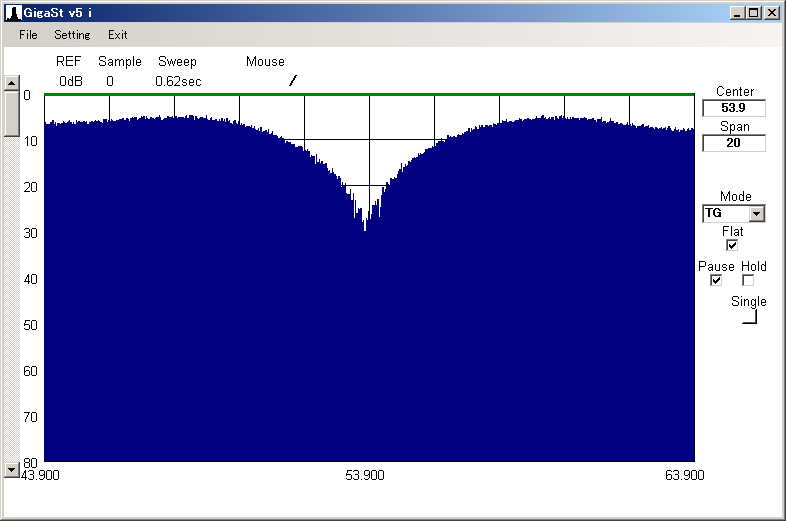
Task: Close the GigaSt window
Action: pos(772,13)
